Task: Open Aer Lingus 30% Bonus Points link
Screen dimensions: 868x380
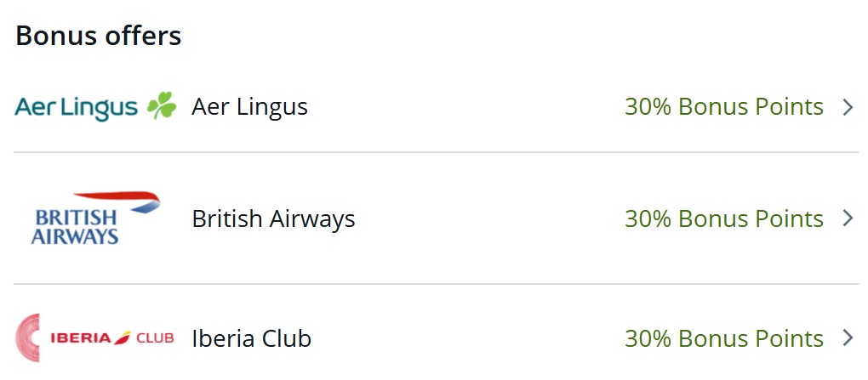Action: pos(723,107)
